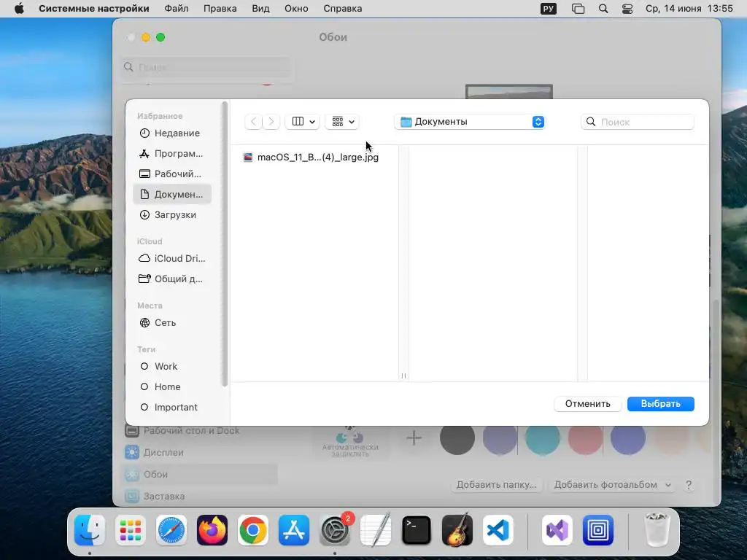The image size is (747, 560).
Task: Click Добавить папку in Wallpaper window
Action: pos(496,485)
